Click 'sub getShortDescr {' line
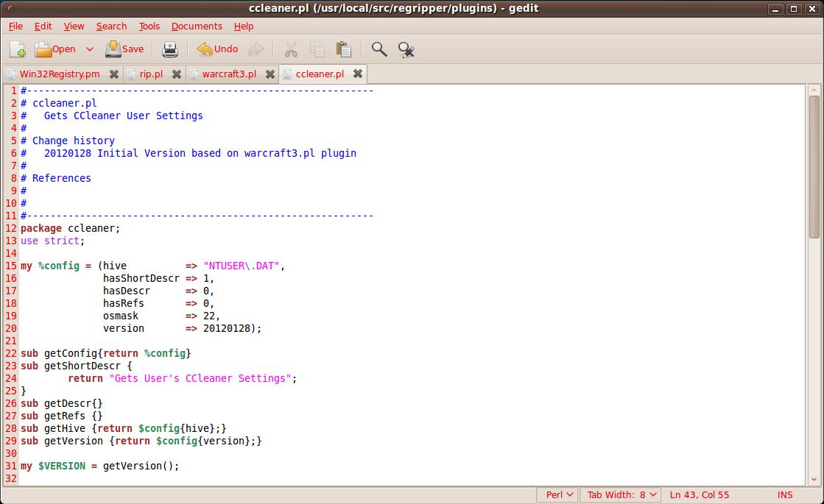Viewport: 824px width, 504px height. pyautogui.click(x=76, y=366)
